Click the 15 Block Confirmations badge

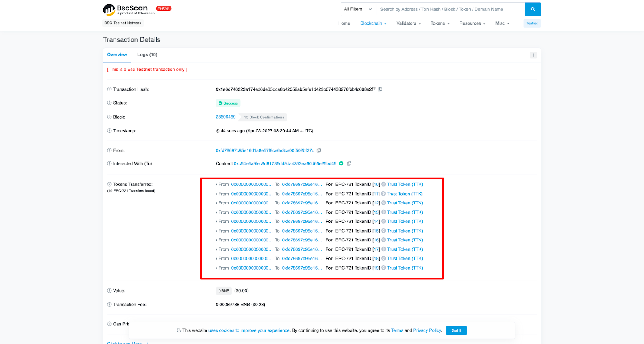[x=264, y=117]
